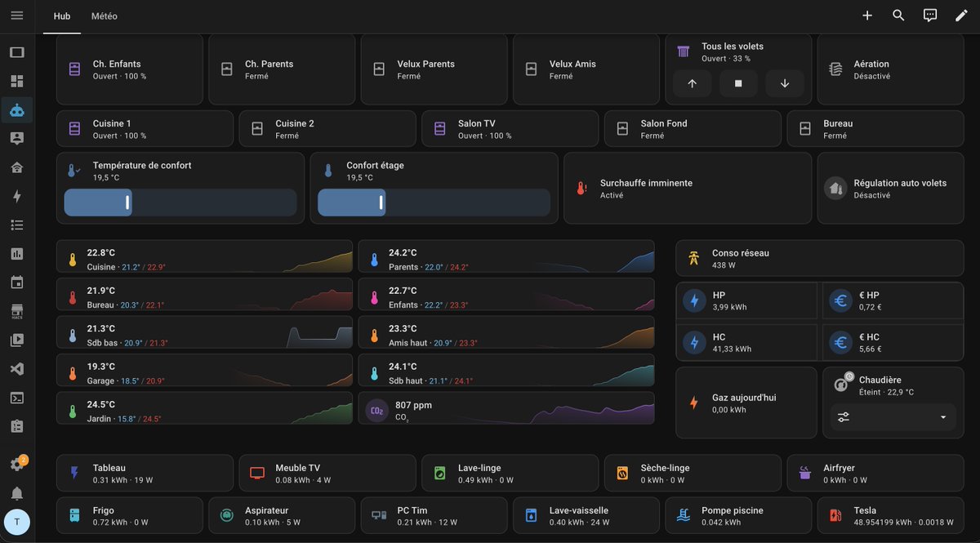Open the History chart sidebar icon

[17, 254]
